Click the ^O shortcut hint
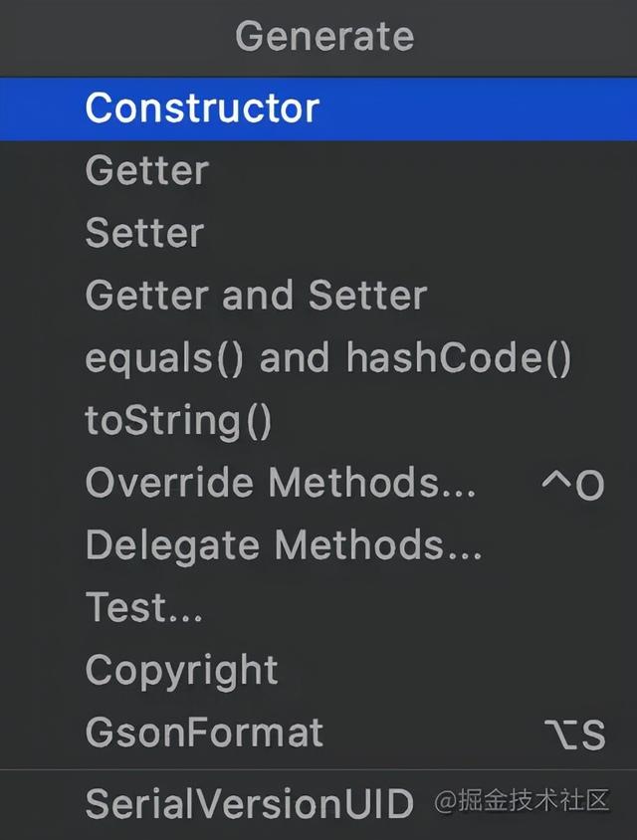This screenshot has height=840, width=637. (x=572, y=485)
